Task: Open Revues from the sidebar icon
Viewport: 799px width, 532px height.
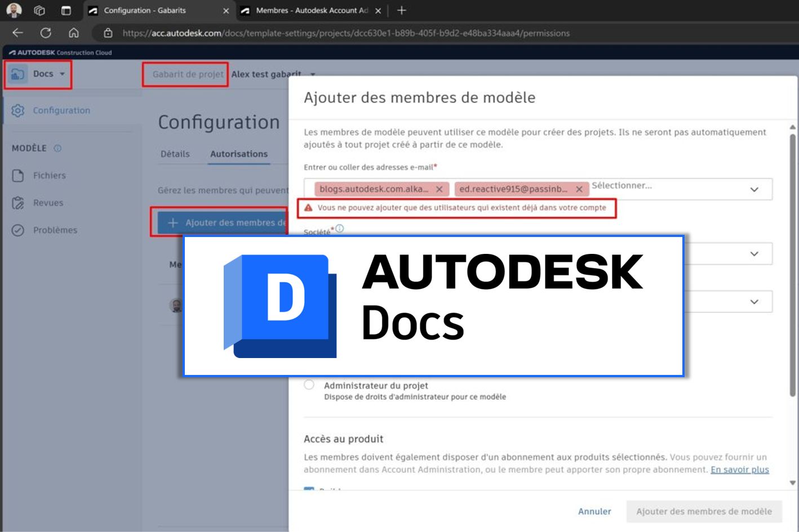Action: (18, 203)
